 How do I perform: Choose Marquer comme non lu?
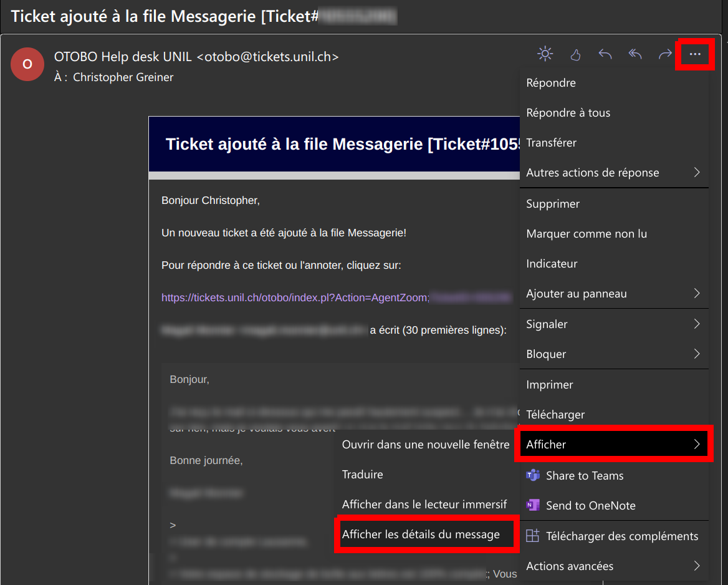pos(587,234)
